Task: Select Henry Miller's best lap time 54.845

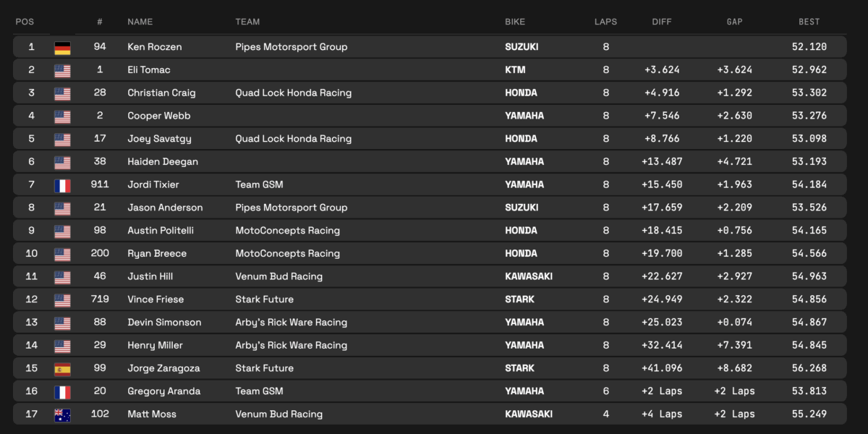Action: click(809, 345)
